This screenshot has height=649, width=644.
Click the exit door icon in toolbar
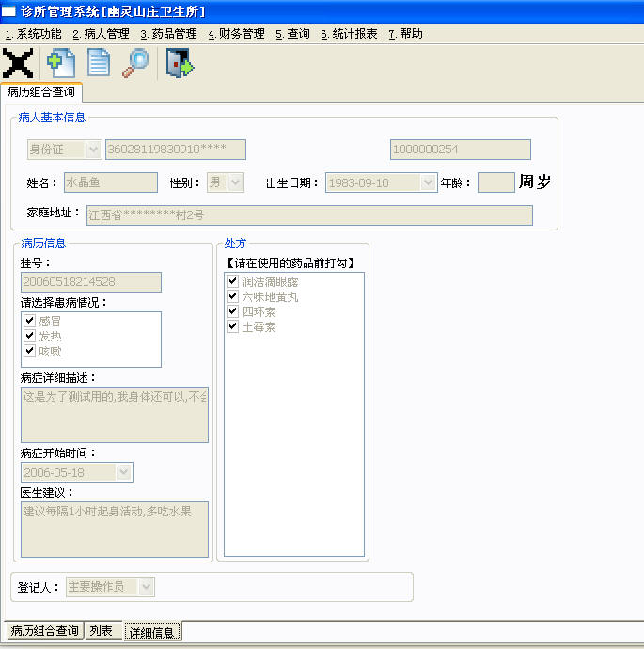point(180,63)
